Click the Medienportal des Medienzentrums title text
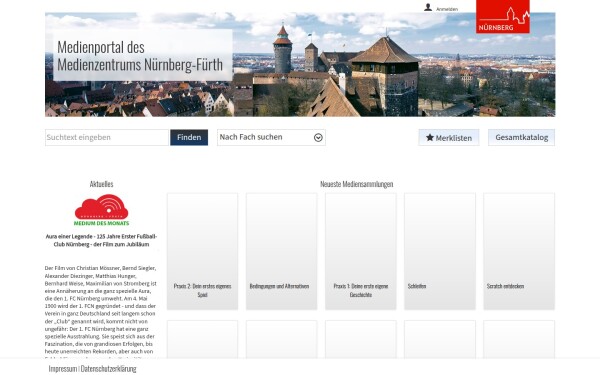Screen dimensions: 600x375 pyautogui.click(x=140, y=56)
